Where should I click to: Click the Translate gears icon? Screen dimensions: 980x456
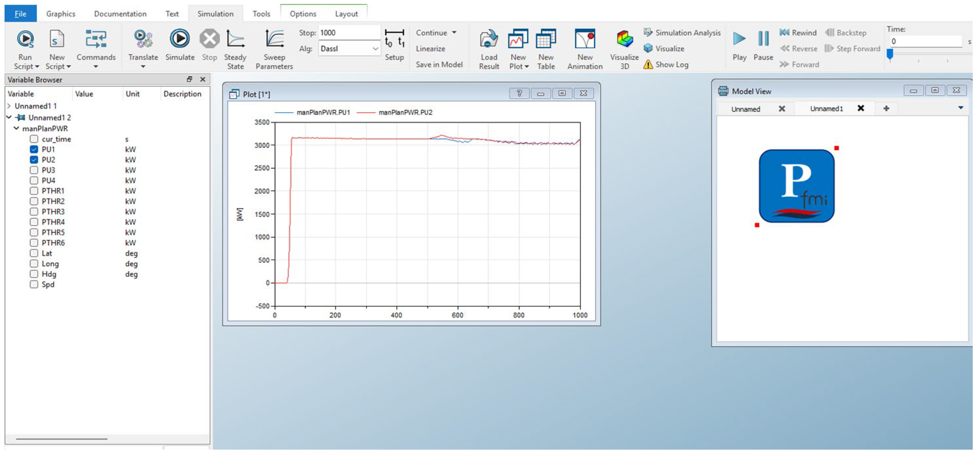(x=143, y=39)
